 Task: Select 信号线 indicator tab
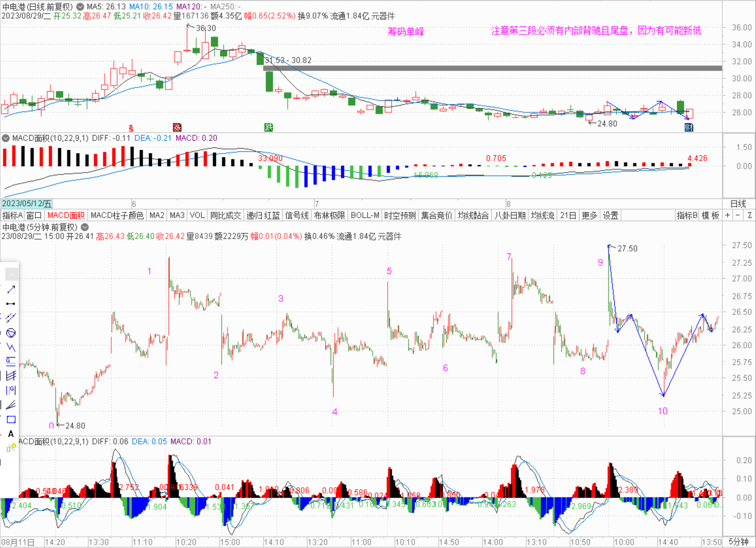coord(297,215)
